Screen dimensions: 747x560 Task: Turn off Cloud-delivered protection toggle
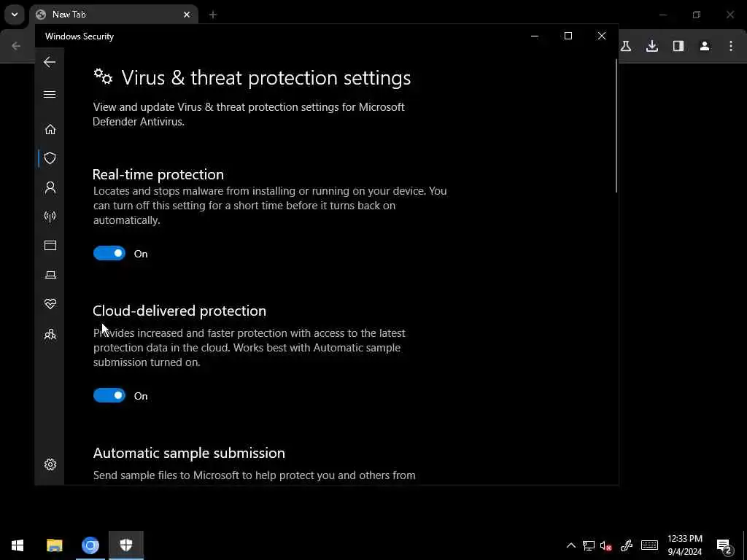click(x=109, y=395)
